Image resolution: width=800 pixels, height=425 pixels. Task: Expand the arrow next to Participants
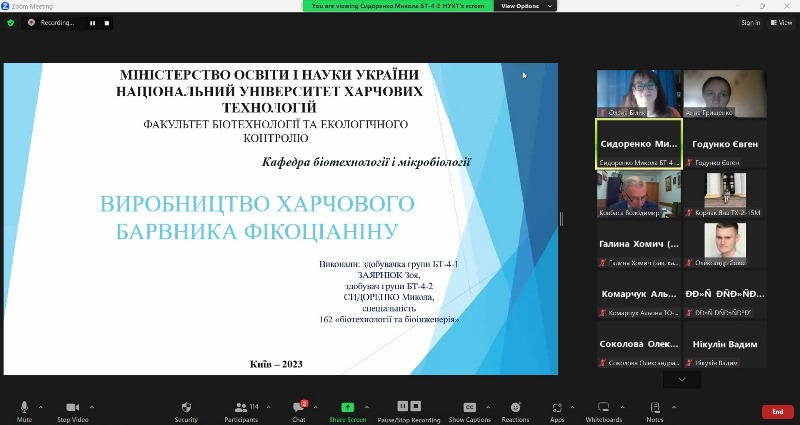268,407
